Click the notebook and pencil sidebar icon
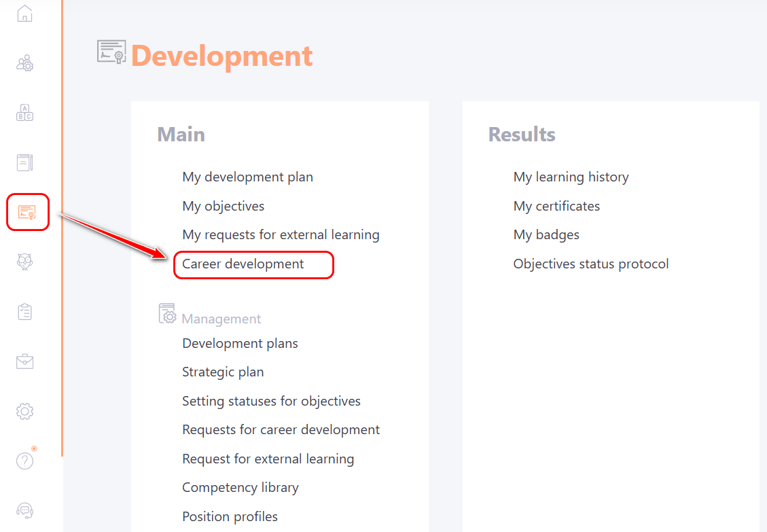The width and height of the screenshot is (767, 532). click(25, 162)
